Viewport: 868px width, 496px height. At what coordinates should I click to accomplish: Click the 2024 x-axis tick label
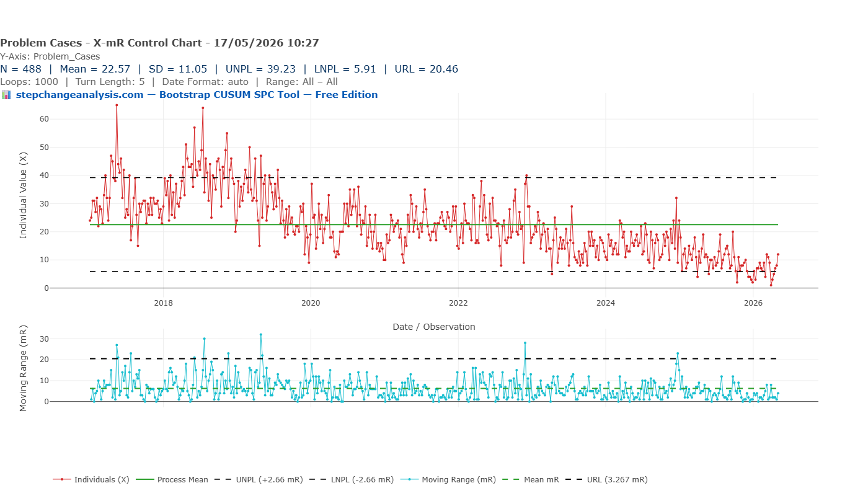[605, 303]
